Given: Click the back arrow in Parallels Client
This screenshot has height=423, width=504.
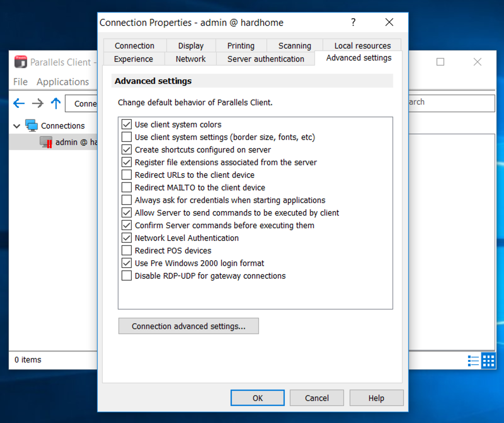Looking at the screenshot, I should click(x=19, y=103).
